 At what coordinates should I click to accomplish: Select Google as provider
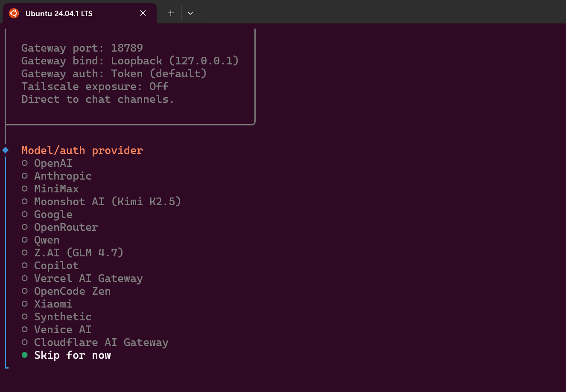click(x=47, y=215)
